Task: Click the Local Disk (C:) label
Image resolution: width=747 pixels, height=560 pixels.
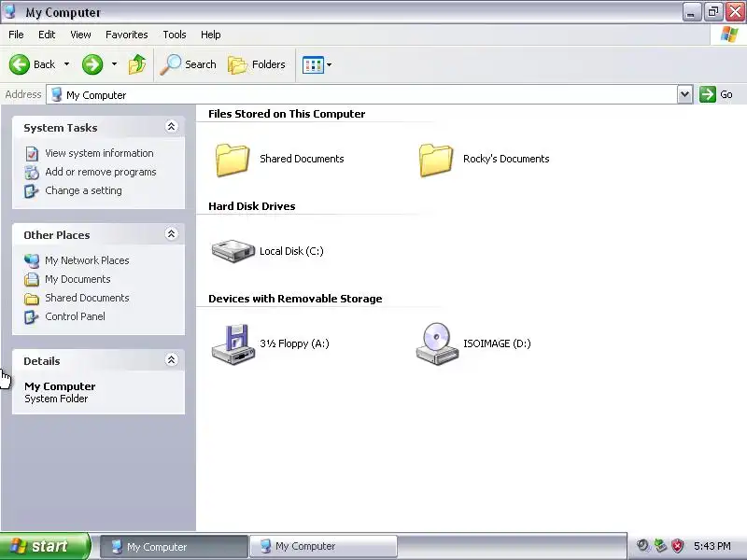Action: click(291, 251)
